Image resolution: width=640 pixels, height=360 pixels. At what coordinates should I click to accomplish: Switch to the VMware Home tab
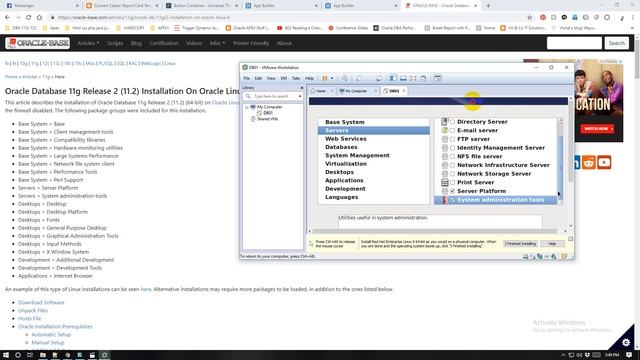(321, 91)
